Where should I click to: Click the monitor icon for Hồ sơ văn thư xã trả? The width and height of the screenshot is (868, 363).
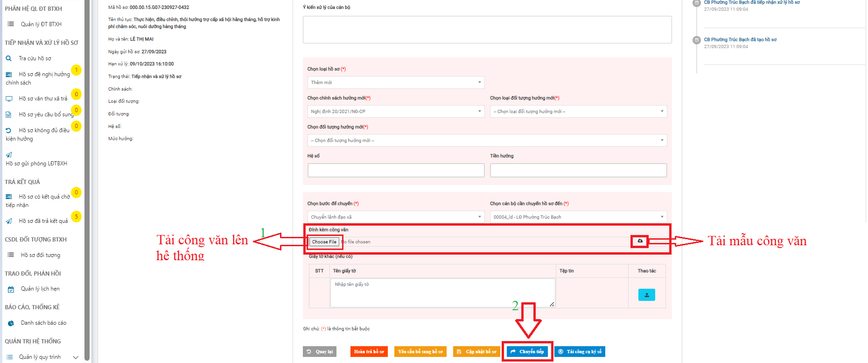click(x=9, y=99)
